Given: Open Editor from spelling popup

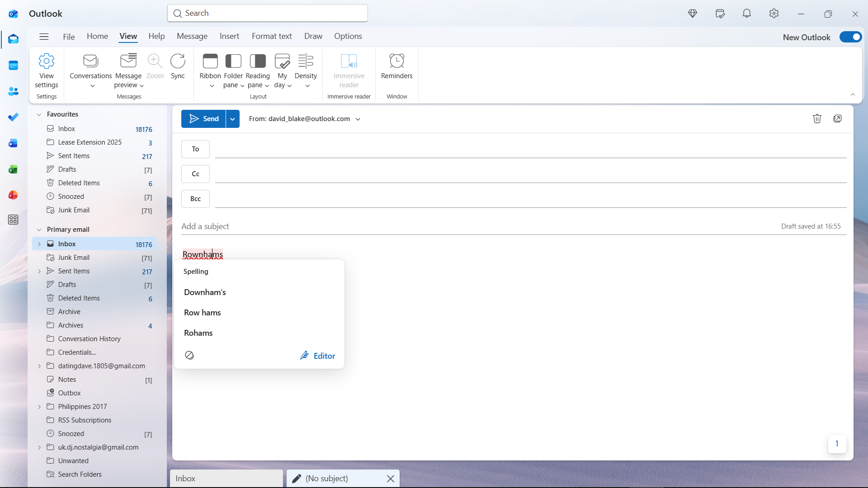Looking at the screenshot, I should point(317,356).
